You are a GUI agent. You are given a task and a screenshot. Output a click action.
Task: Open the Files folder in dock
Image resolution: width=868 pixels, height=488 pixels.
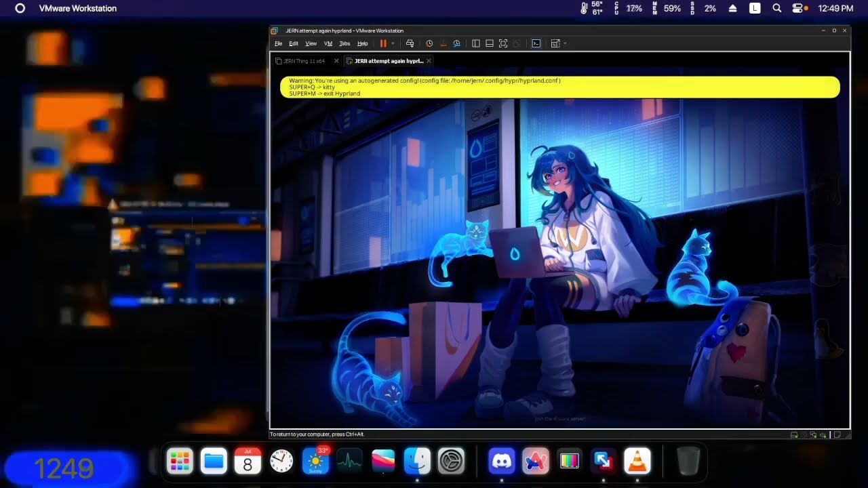pyautogui.click(x=214, y=462)
